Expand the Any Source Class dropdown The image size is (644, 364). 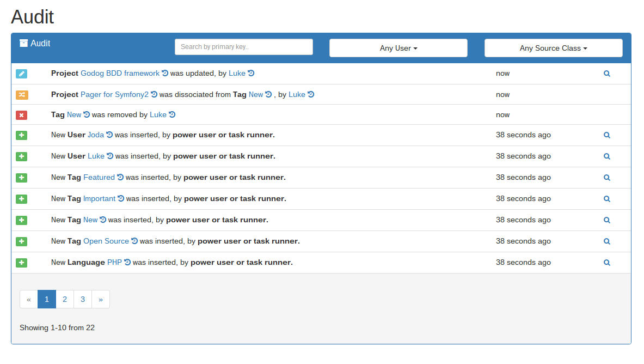click(553, 48)
